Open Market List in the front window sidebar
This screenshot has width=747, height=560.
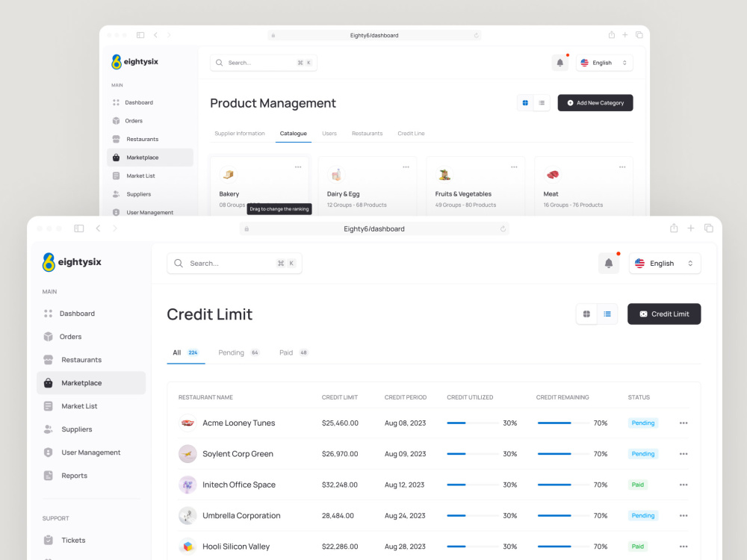tap(91, 406)
